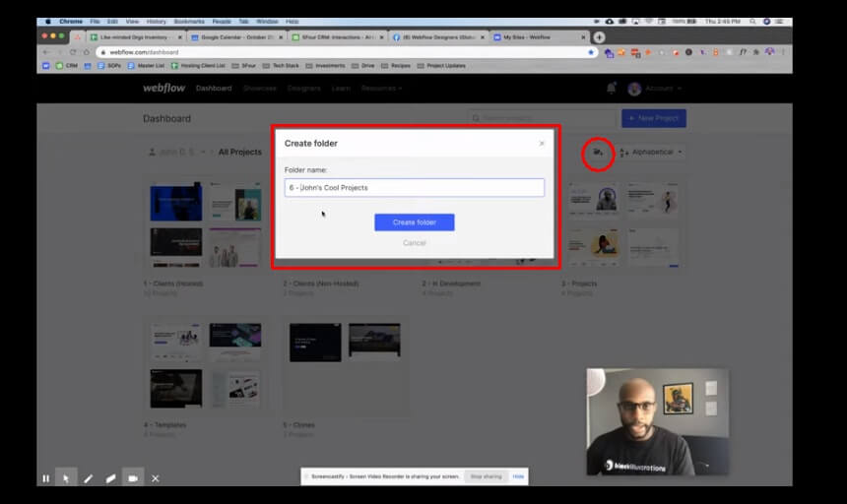Viewport: 847px width, 504px height.
Task: Close the Create folder dialog with X
Action: pyautogui.click(x=542, y=144)
